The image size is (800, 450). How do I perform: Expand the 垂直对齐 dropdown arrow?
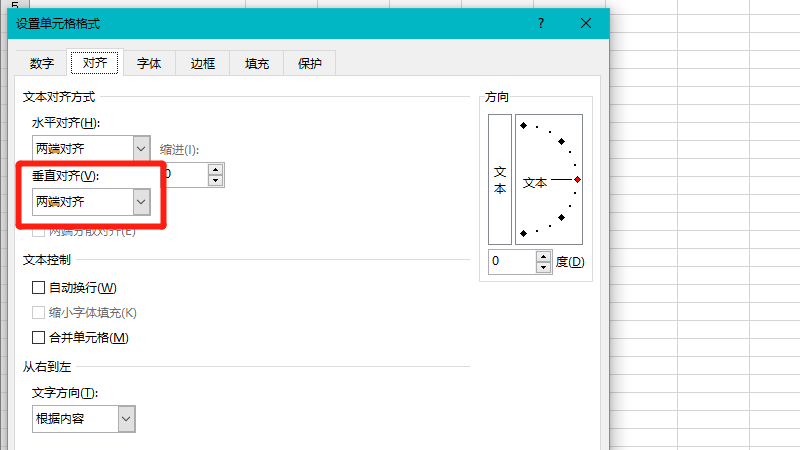pos(141,202)
